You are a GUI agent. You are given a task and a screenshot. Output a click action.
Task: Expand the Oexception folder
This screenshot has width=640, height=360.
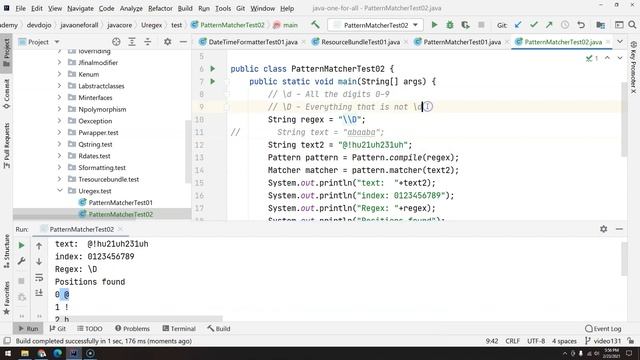[60, 121]
